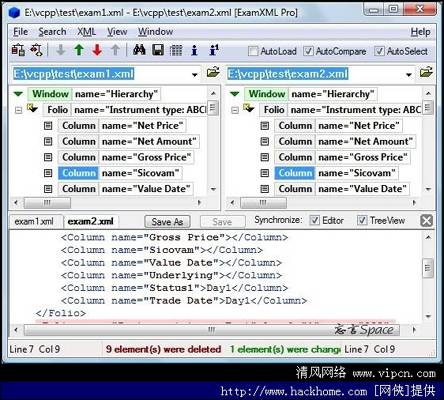Click the blue info icon
This screenshot has width=444, height=400.
pyautogui.click(x=194, y=50)
